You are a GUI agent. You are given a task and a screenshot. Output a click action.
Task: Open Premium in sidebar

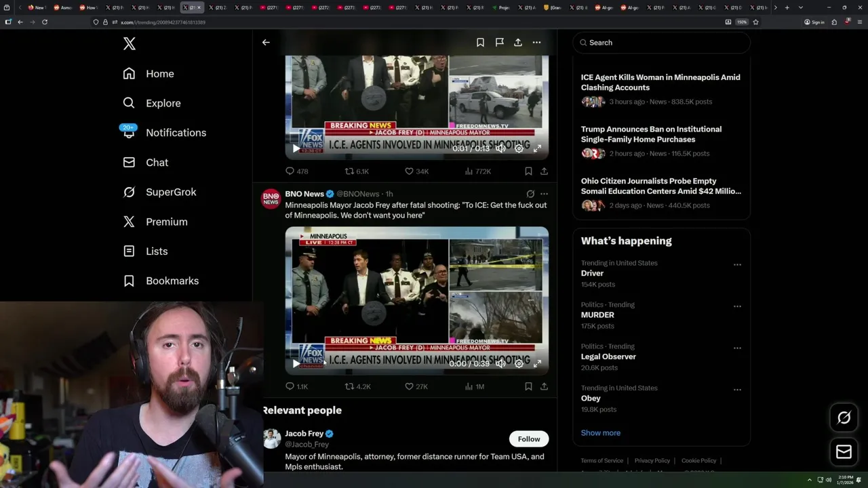tap(155, 222)
